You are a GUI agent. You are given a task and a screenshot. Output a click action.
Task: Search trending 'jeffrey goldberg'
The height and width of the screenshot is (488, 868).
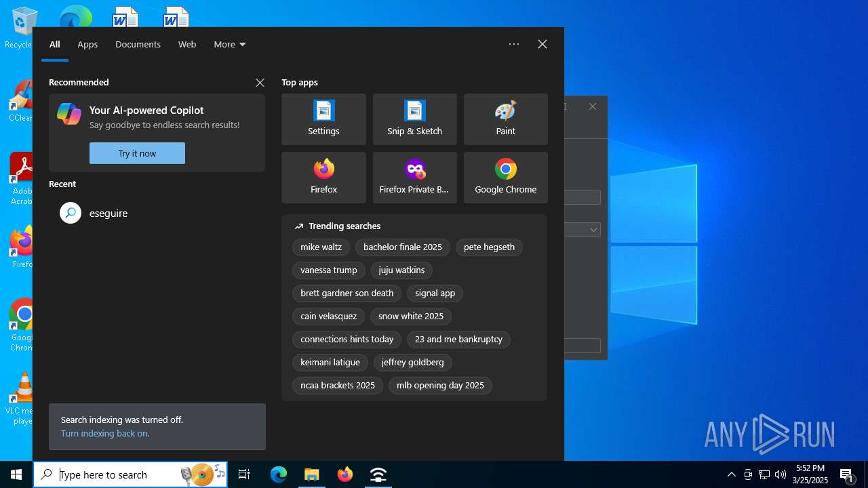pyautogui.click(x=412, y=363)
